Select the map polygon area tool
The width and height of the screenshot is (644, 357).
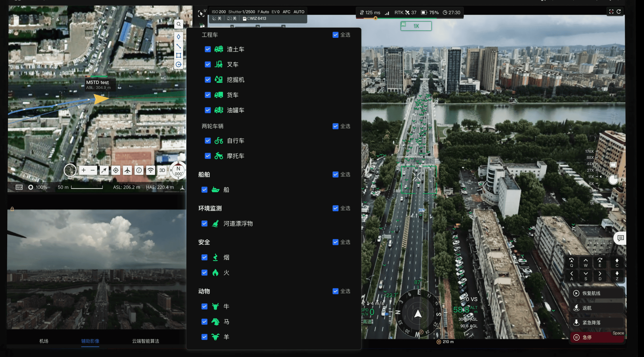[179, 55]
